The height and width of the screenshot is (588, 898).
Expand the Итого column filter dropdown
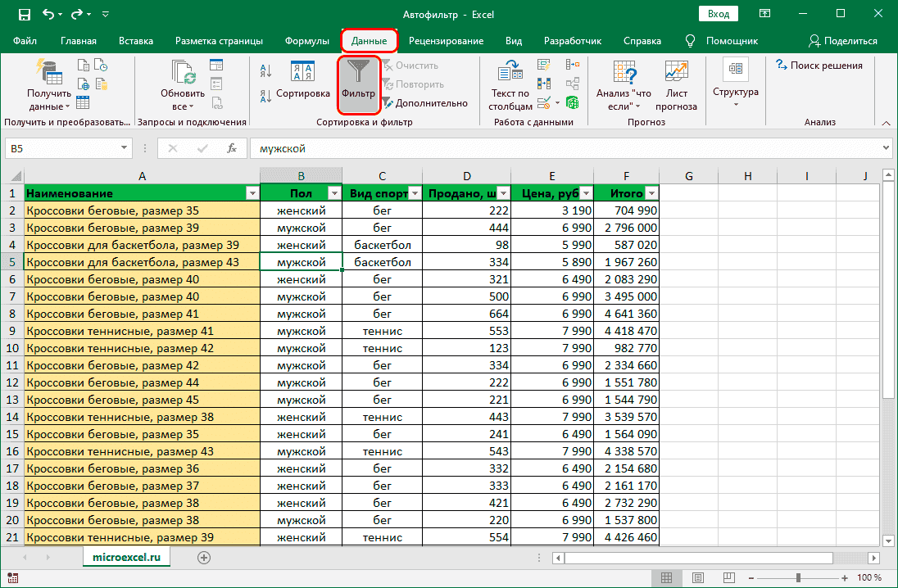point(651,193)
